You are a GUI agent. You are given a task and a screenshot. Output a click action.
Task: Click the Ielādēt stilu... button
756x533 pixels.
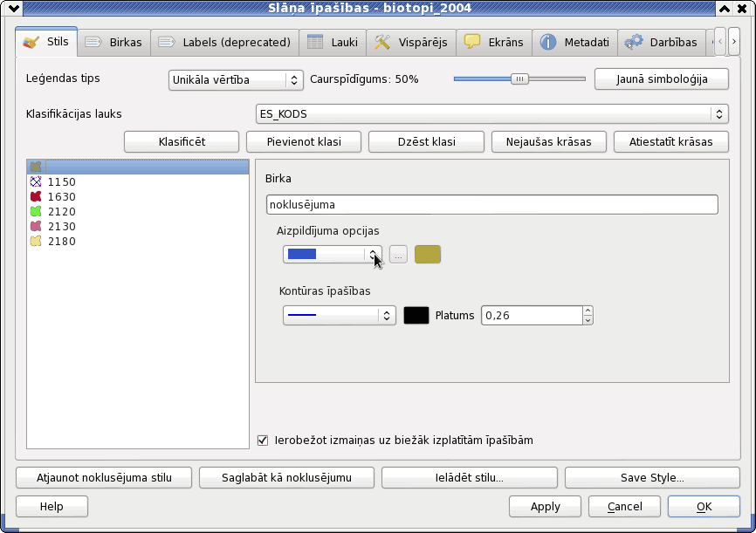[x=469, y=477]
